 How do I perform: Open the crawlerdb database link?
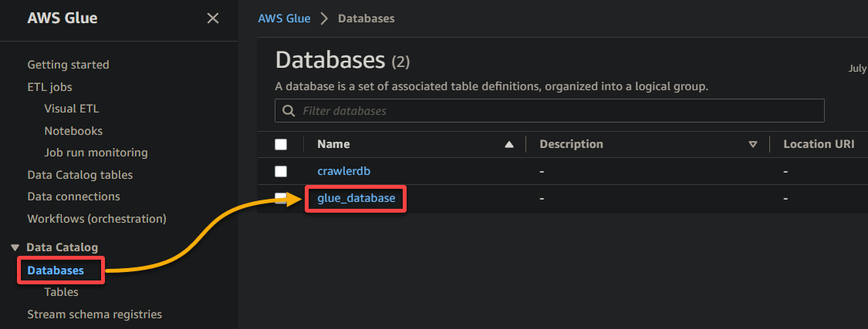pos(344,171)
